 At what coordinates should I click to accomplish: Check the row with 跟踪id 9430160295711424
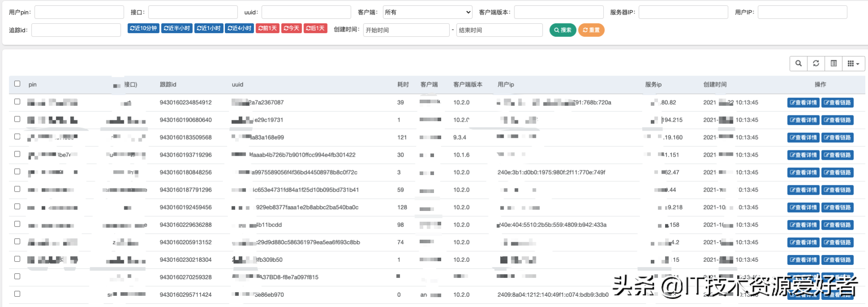click(17, 294)
